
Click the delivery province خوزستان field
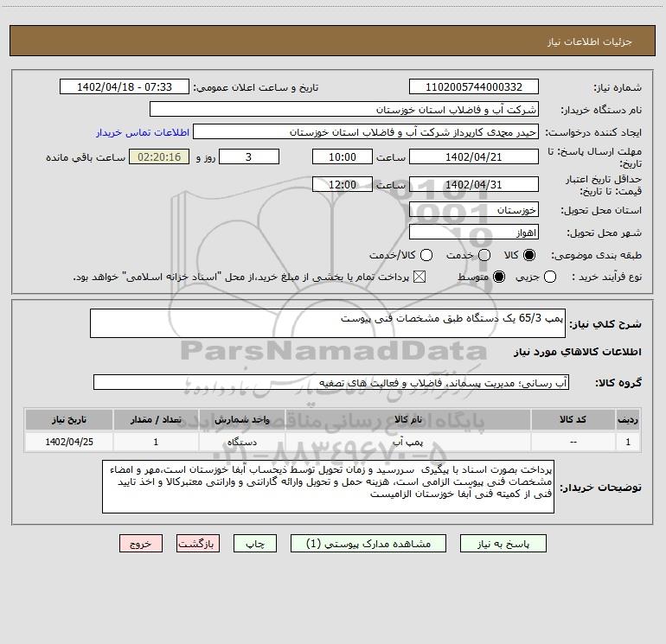474,209
